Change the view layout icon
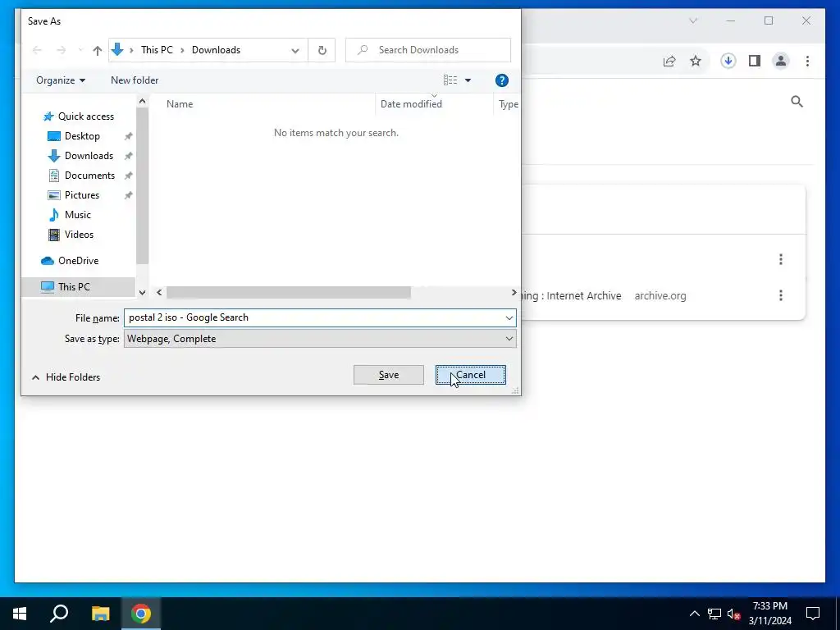The image size is (840, 630). [x=450, y=80]
